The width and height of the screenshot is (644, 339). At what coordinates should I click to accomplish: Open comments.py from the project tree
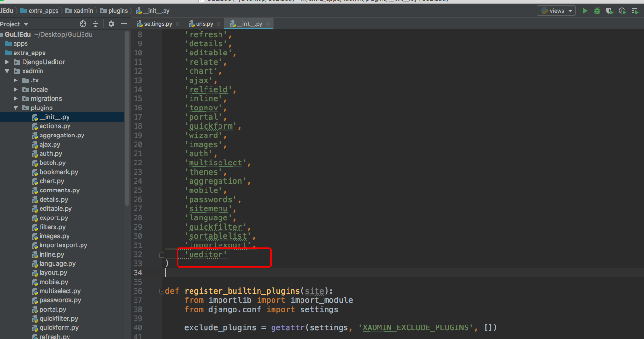(x=59, y=190)
